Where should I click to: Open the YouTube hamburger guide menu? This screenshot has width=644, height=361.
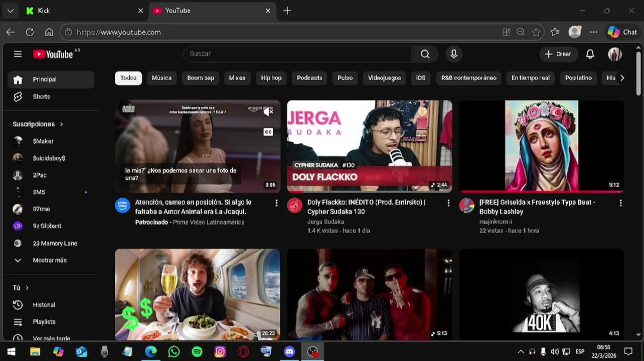pyautogui.click(x=18, y=54)
